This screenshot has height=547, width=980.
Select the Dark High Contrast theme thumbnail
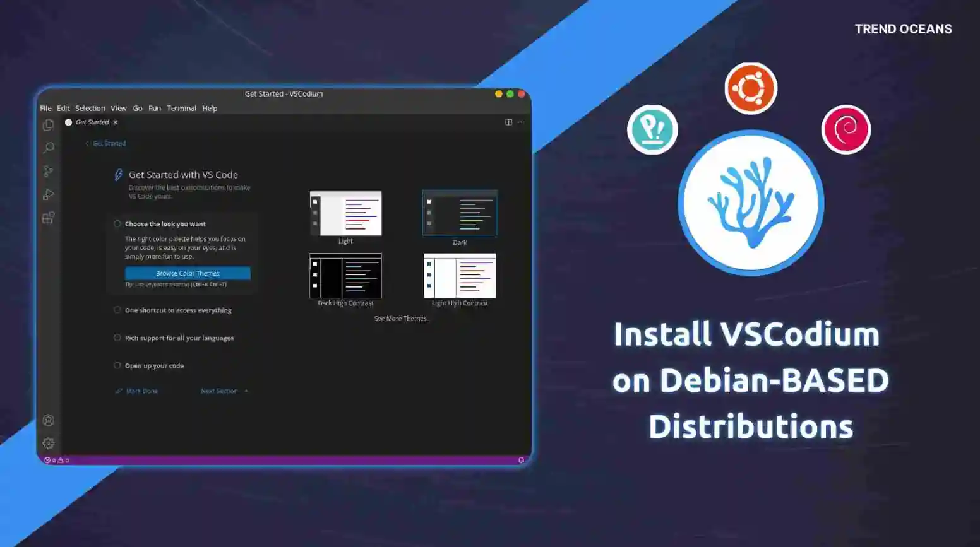[x=345, y=276]
